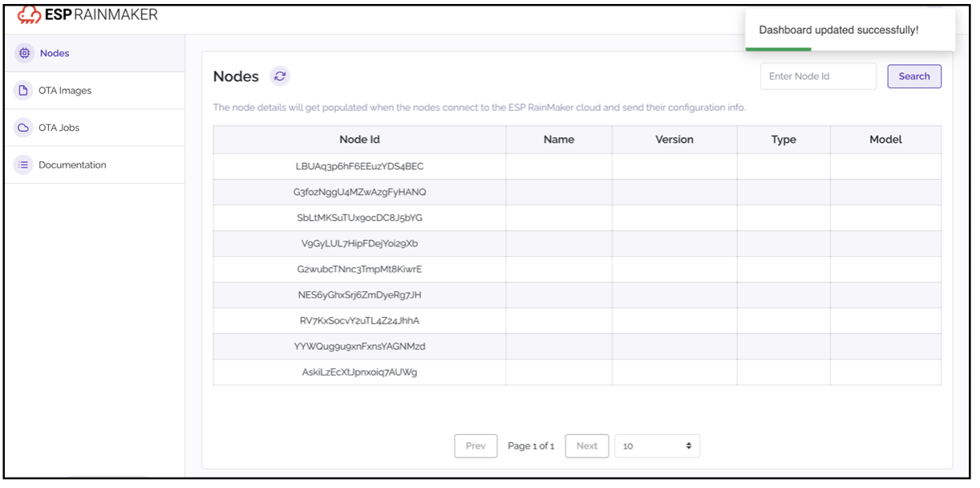
Task: Click the Type column header
Action: click(x=784, y=140)
